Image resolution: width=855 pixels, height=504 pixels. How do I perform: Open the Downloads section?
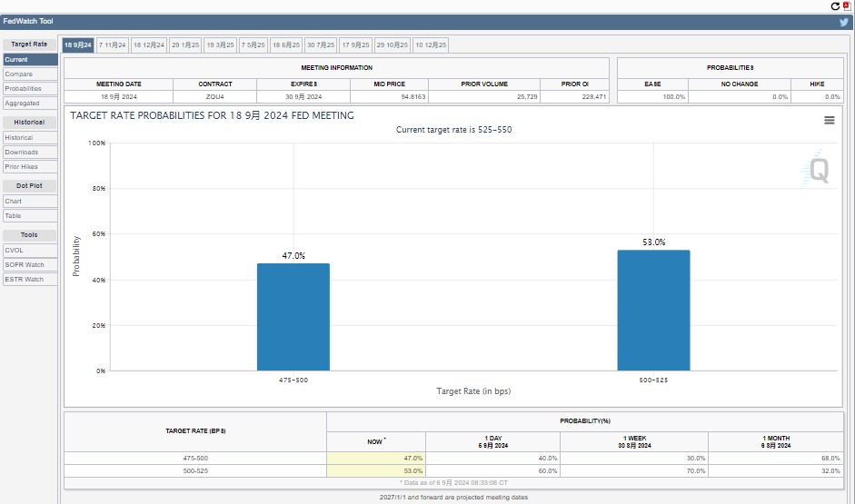point(22,153)
